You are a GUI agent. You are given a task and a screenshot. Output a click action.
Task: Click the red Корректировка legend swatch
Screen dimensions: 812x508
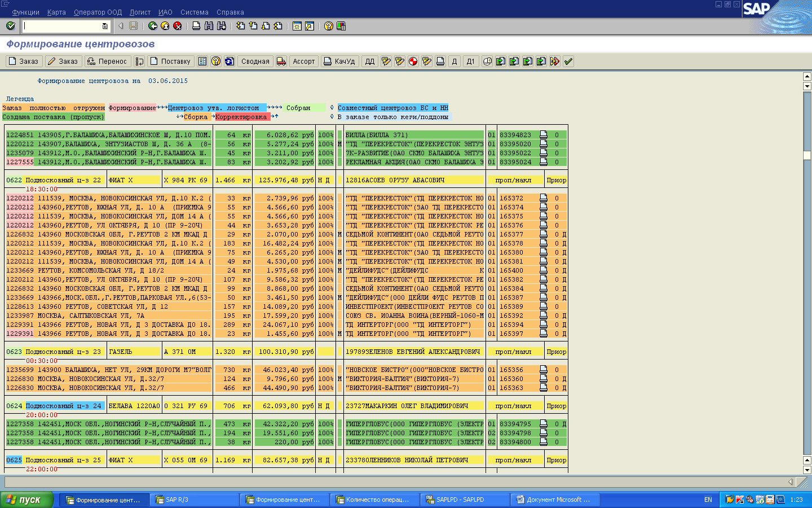click(241, 117)
